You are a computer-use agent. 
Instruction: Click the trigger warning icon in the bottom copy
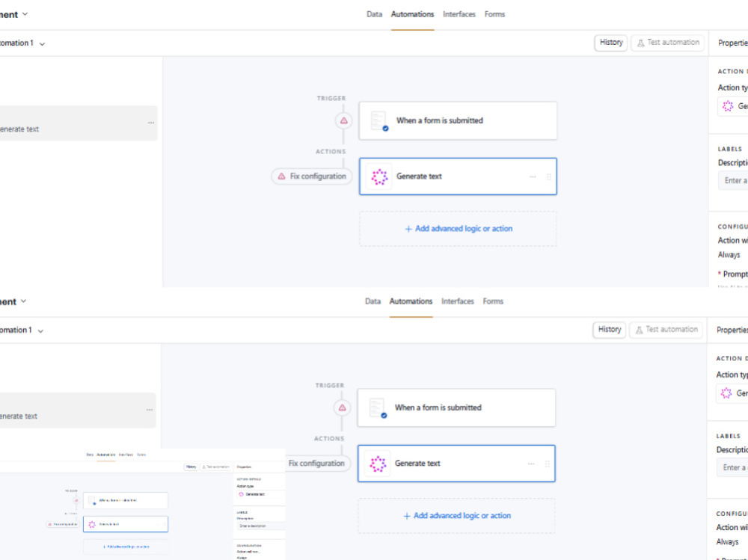(342, 407)
